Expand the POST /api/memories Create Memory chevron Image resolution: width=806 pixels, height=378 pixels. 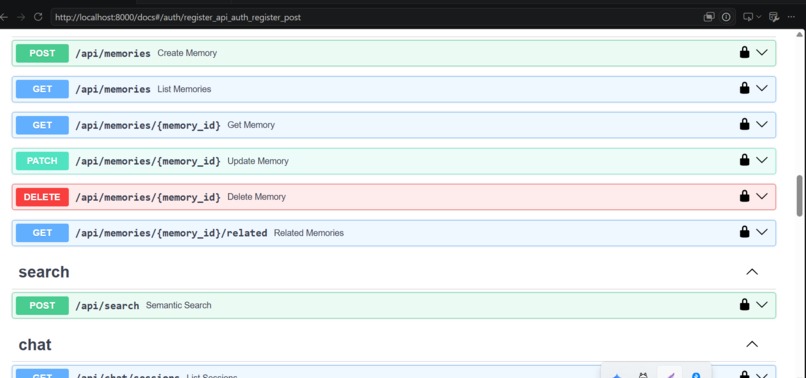[762, 52]
